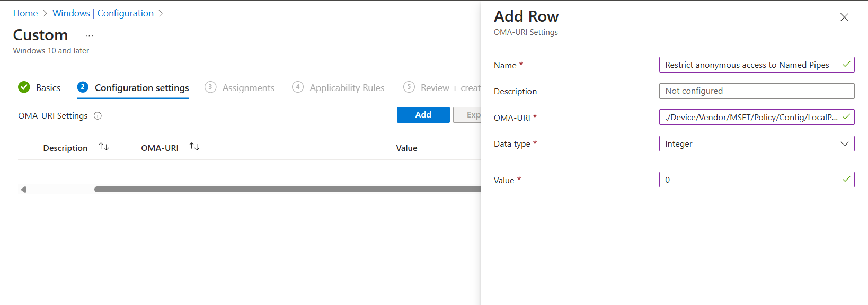This screenshot has width=868, height=305.
Task: Click step 3 Assignments circle icon
Action: click(x=210, y=87)
